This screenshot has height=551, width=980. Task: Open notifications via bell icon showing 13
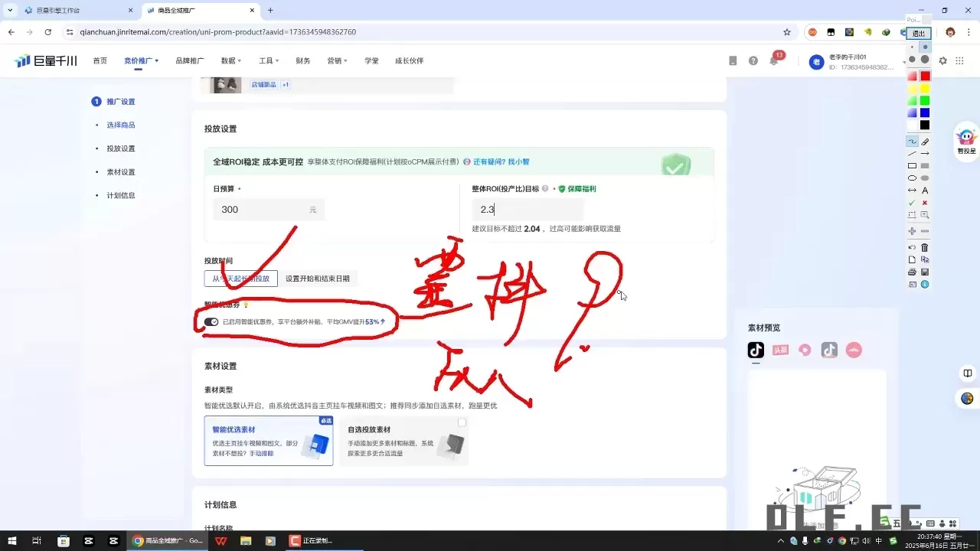(x=774, y=60)
